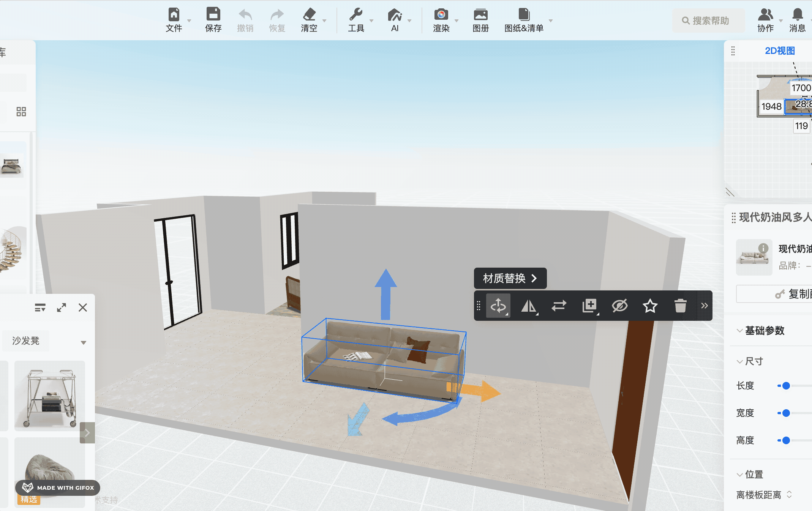Click the 1948 dimension in 2D view
Image resolution: width=812 pixels, height=511 pixels.
click(x=771, y=106)
